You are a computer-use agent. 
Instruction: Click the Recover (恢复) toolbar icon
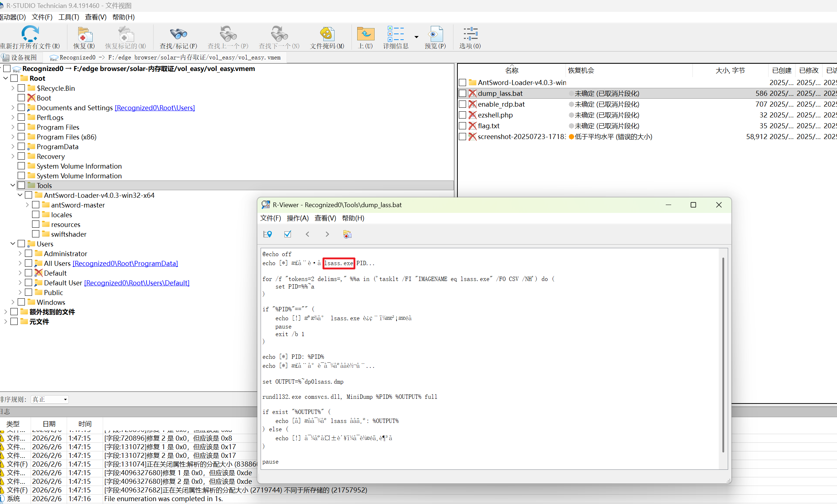pos(84,35)
